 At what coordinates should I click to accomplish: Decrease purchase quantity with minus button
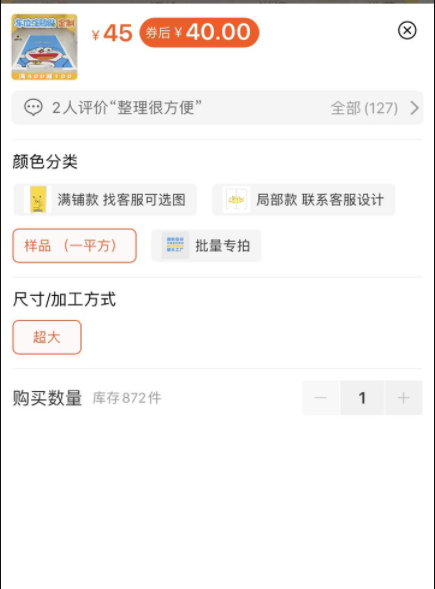point(320,398)
